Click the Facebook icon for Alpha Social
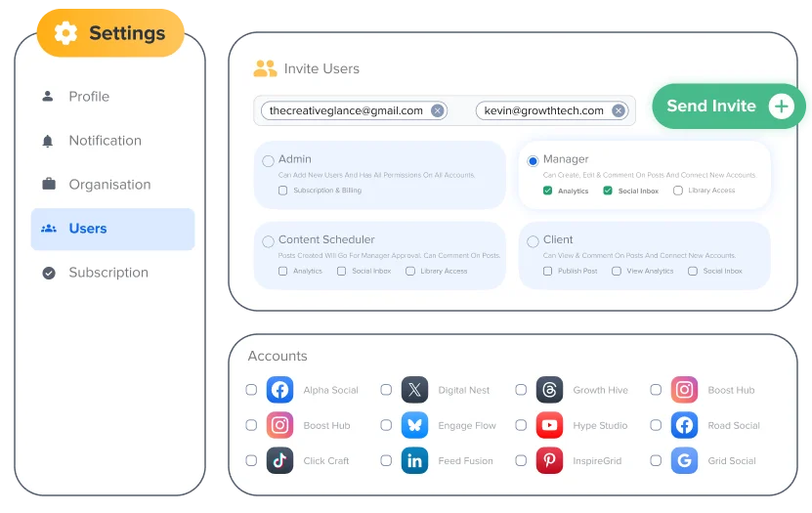Image resolution: width=812 pixels, height=513 pixels. 280,390
